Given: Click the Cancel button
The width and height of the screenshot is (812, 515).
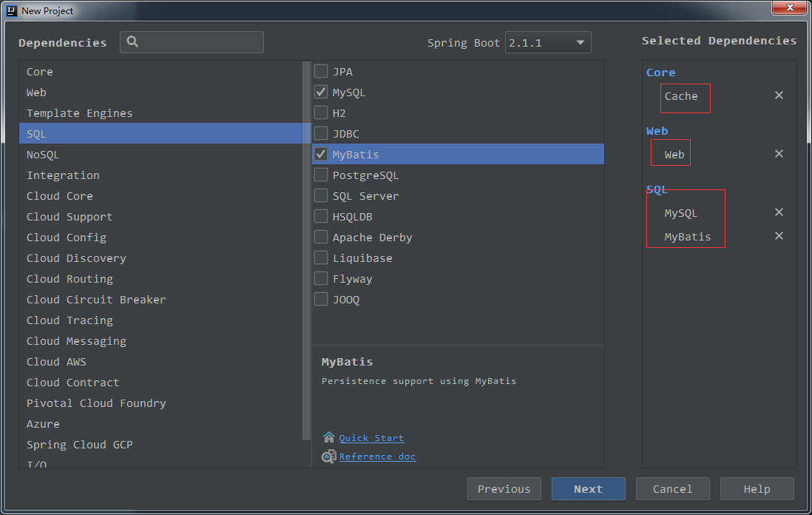Looking at the screenshot, I should click(x=672, y=488).
